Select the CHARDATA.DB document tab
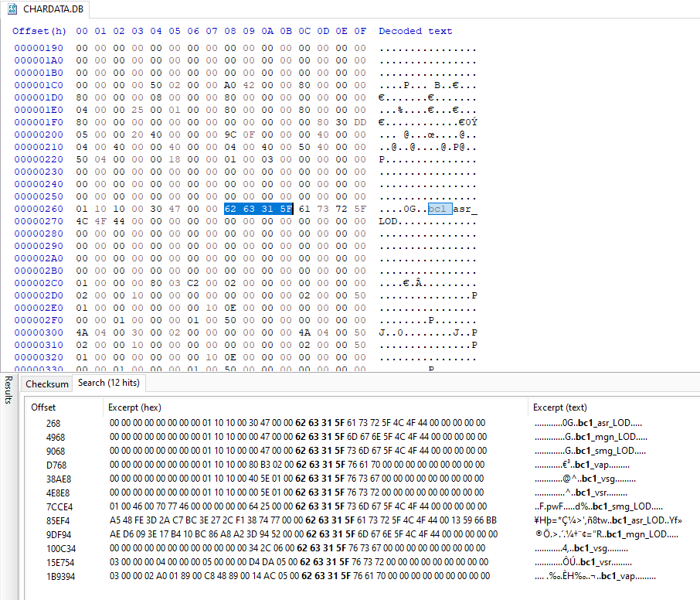700x600 pixels. click(49, 9)
